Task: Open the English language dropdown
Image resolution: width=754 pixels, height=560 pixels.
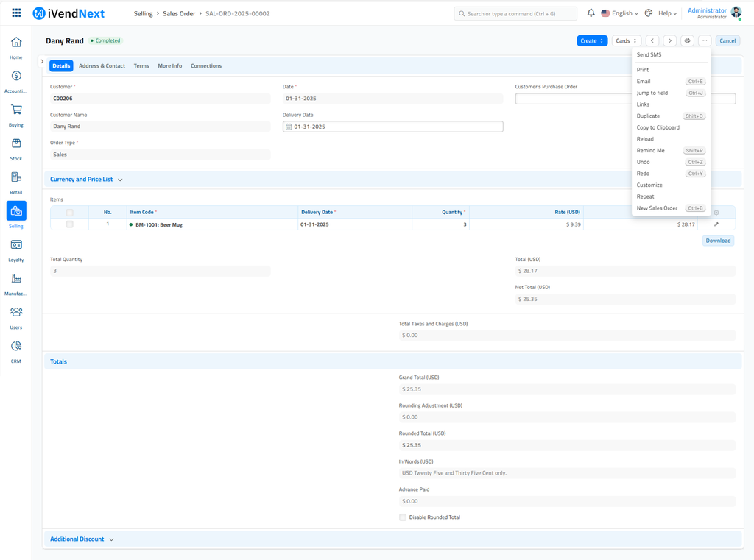Action: point(620,13)
